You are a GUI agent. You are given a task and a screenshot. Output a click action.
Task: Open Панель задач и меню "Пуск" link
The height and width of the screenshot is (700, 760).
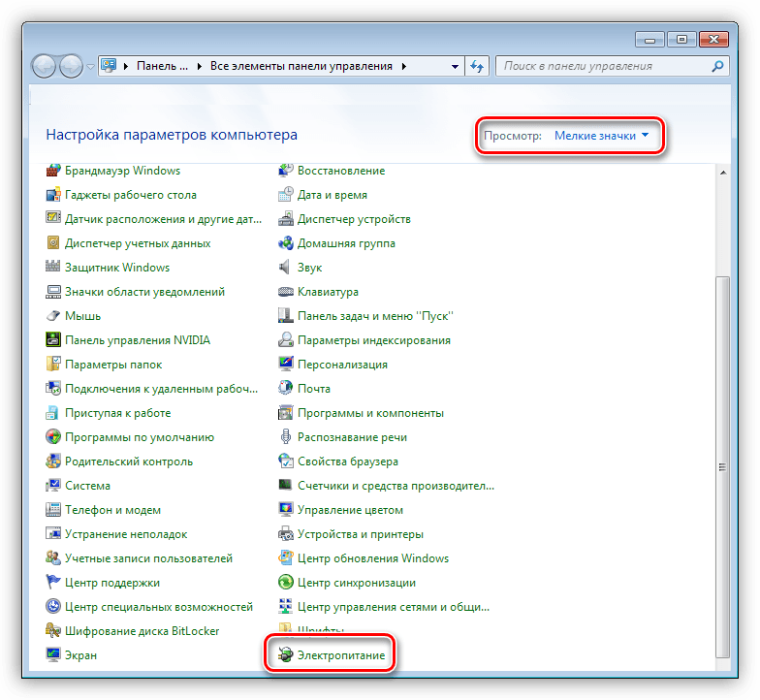375,316
